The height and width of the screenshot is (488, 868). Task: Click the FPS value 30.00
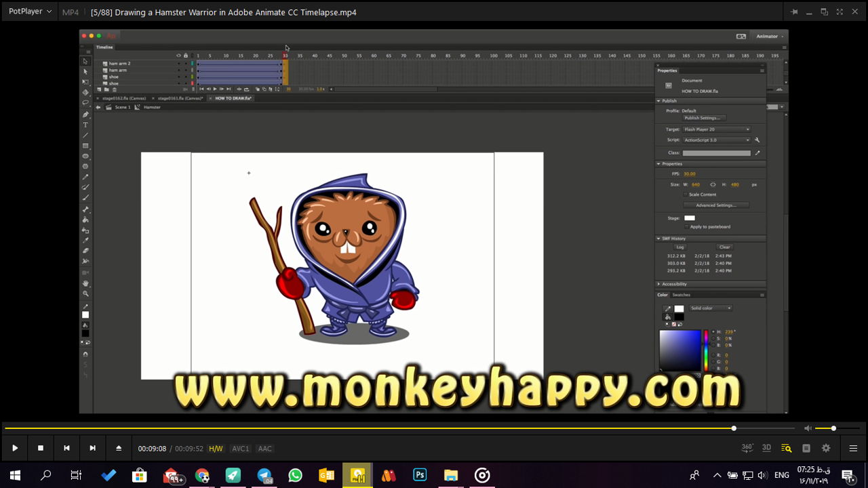click(x=690, y=174)
